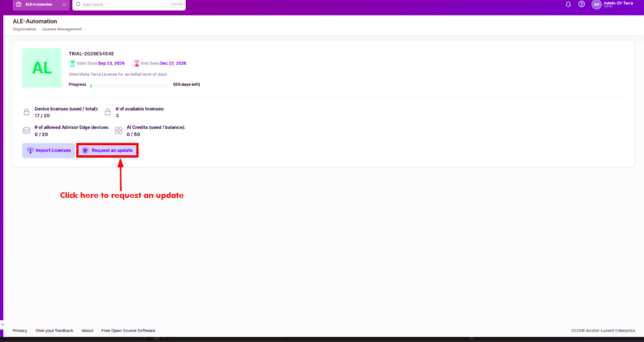Click the Admin OV Terra user name
The width and height of the screenshot is (644, 342).
(618, 3)
